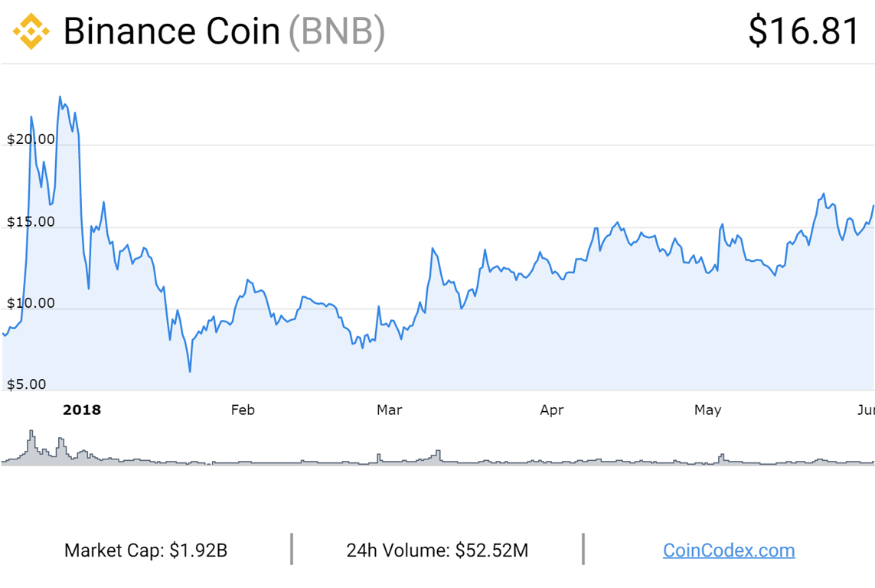This screenshot has width=875, height=588.
Task: Click the $20.00 price axis label
Action: (31, 139)
